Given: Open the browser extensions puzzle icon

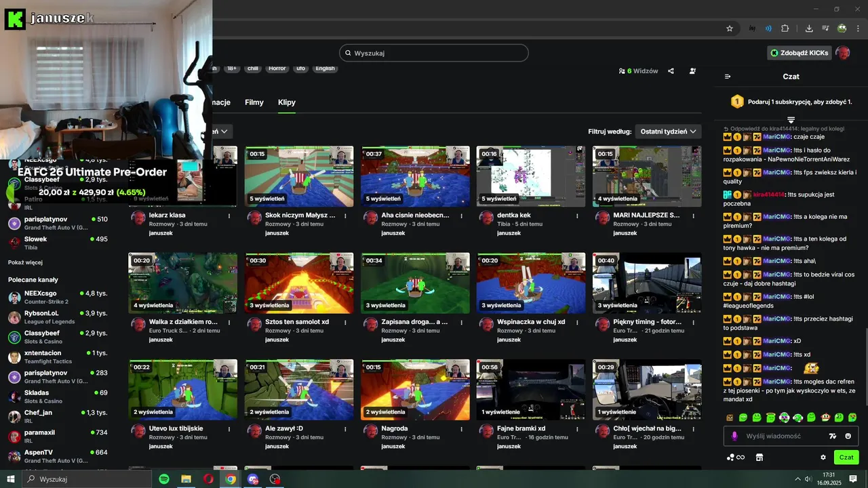Looking at the screenshot, I should (x=785, y=28).
